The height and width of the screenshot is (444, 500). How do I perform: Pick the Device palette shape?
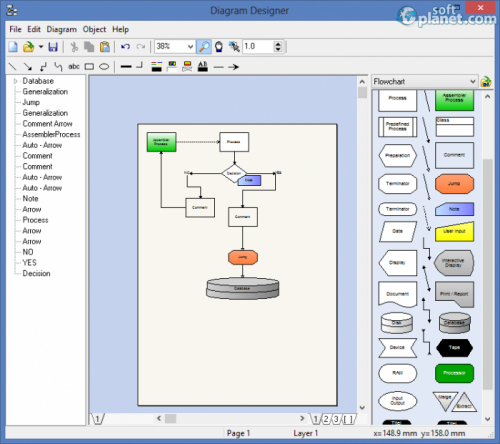point(397,348)
